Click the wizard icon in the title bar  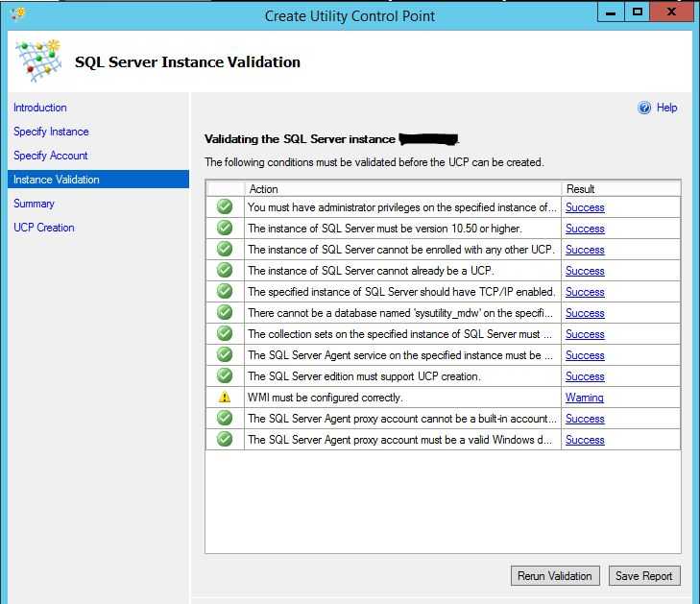click(x=18, y=13)
